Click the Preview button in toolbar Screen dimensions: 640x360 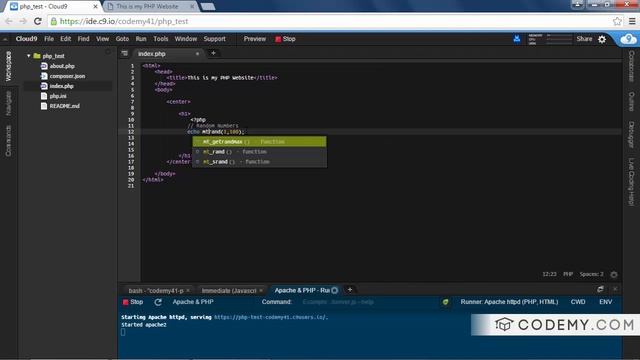255,39
